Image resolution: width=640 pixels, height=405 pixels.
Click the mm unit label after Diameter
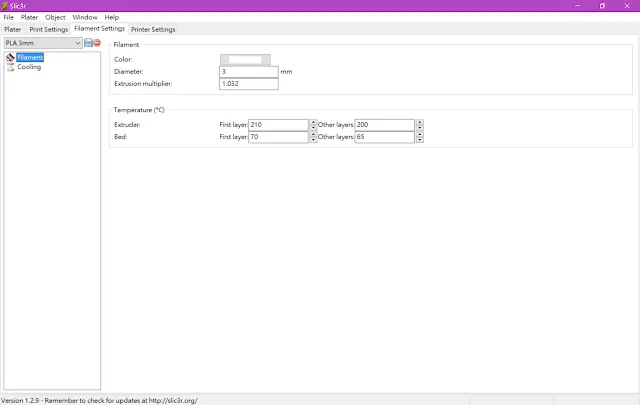[x=286, y=72]
